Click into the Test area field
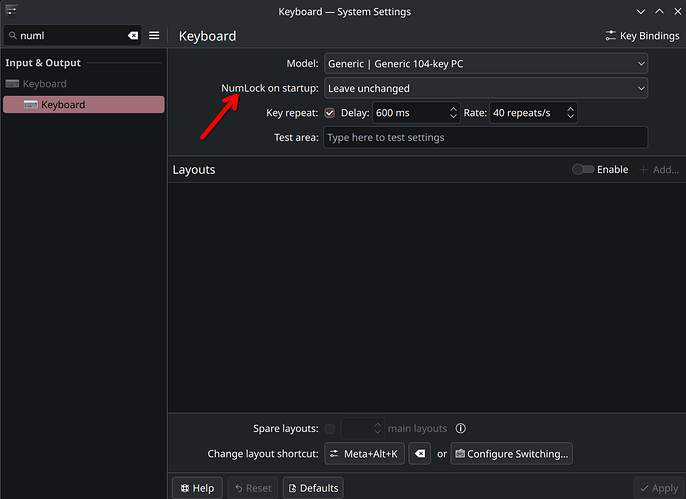686x499 pixels. pyautogui.click(x=486, y=137)
